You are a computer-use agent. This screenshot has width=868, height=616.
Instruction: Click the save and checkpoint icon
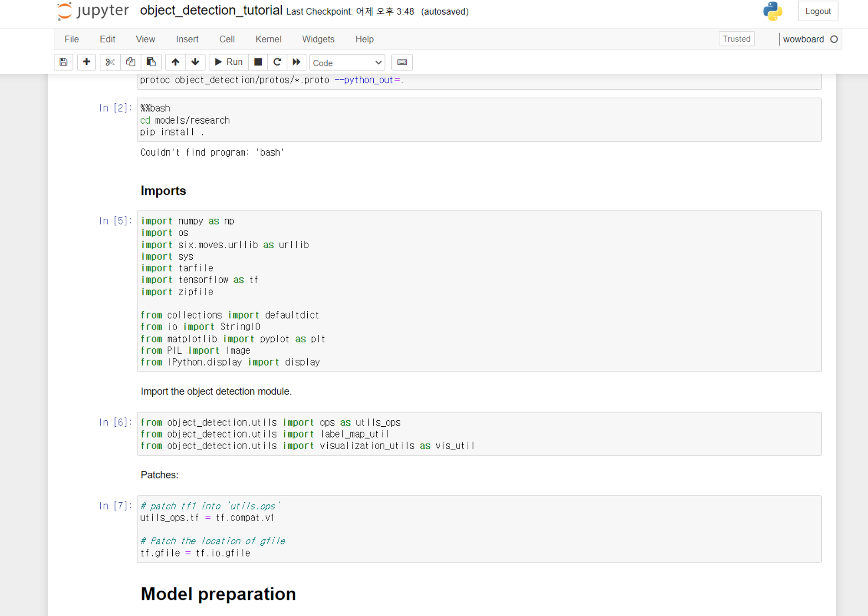tap(63, 62)
